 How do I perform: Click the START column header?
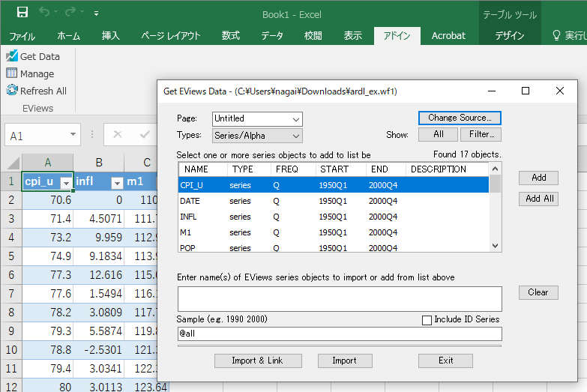click(340, 169)
